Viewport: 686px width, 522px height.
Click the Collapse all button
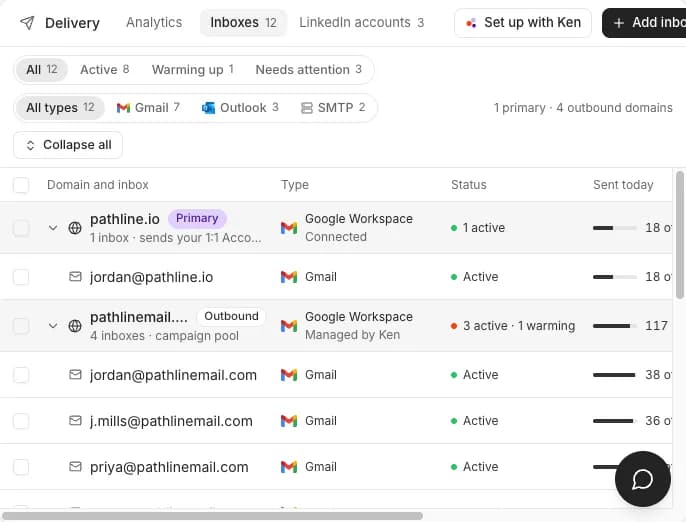tap(68, 145)
